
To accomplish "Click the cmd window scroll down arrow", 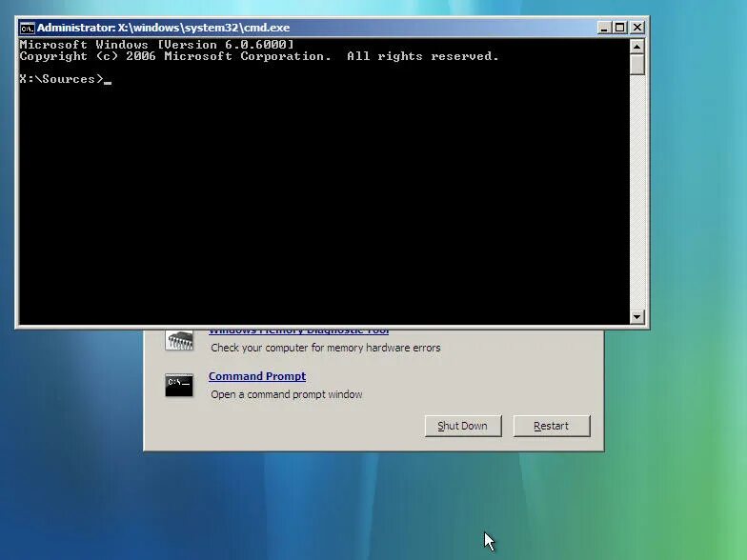I will [x=636, y=316].
